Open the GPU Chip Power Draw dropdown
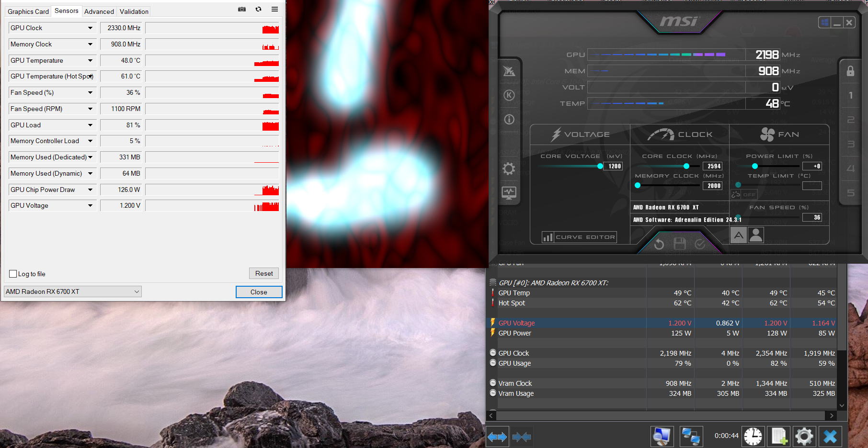 (x=90, y=190)
